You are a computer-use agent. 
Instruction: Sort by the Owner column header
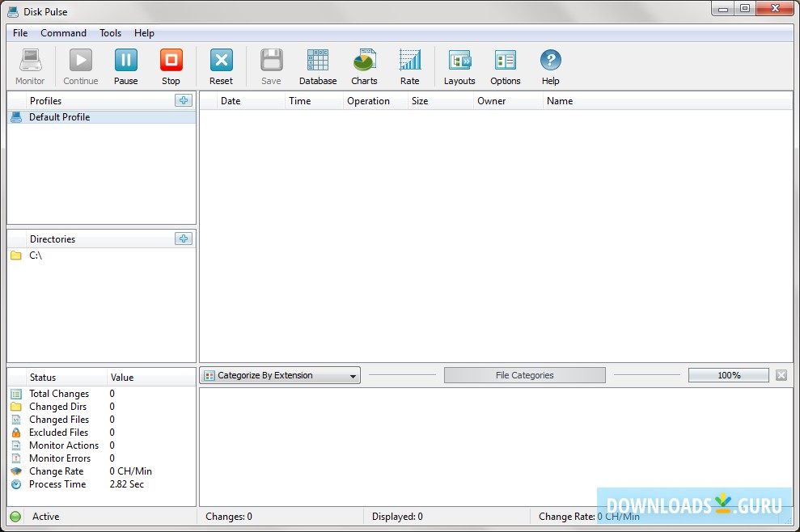point(508,101)
